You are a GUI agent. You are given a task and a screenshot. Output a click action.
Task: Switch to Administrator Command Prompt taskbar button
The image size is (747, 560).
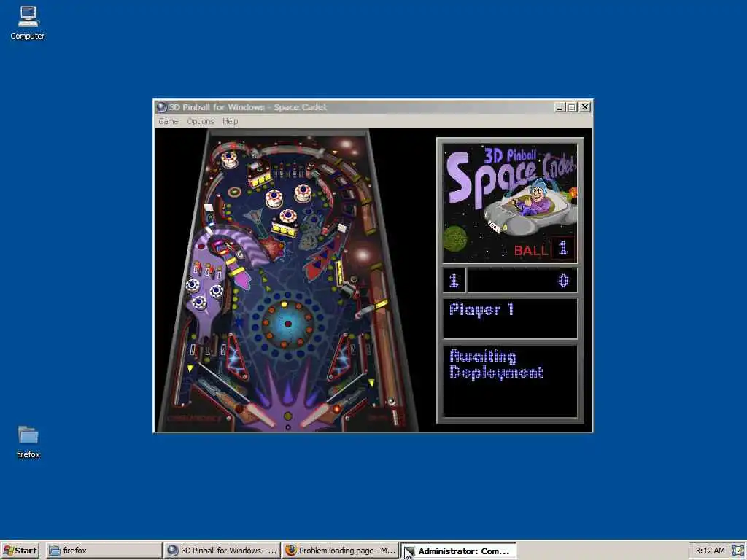coord(458,551)
